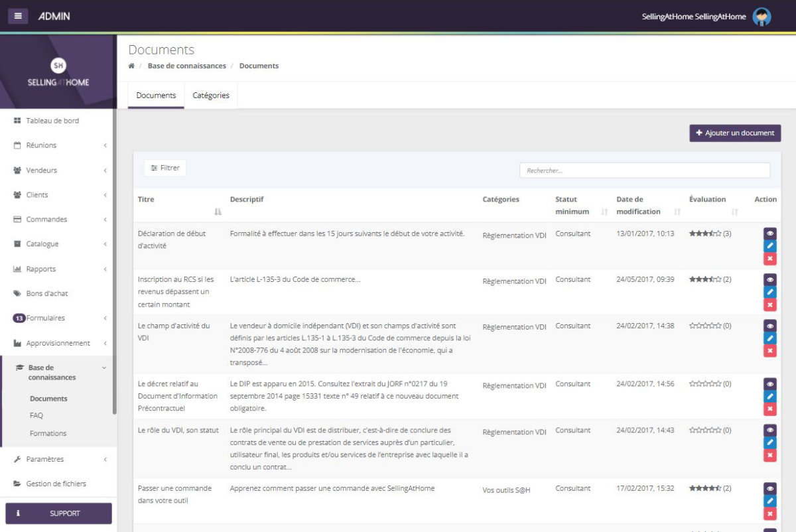Click star rating for Inscription au RCS
The width and height of the screenshot is (796, 532).
click(x=705, y=279)
